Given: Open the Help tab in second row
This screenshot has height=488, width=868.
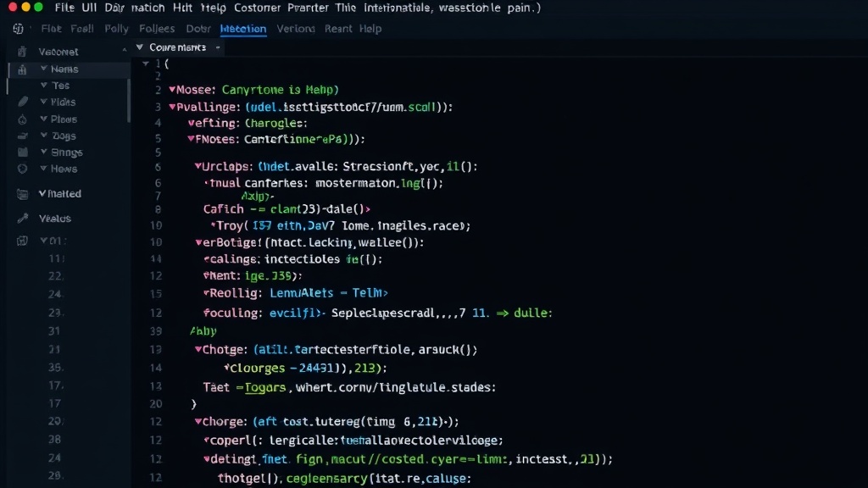Looking at the screenshot, I should click(x=370, y=29).
